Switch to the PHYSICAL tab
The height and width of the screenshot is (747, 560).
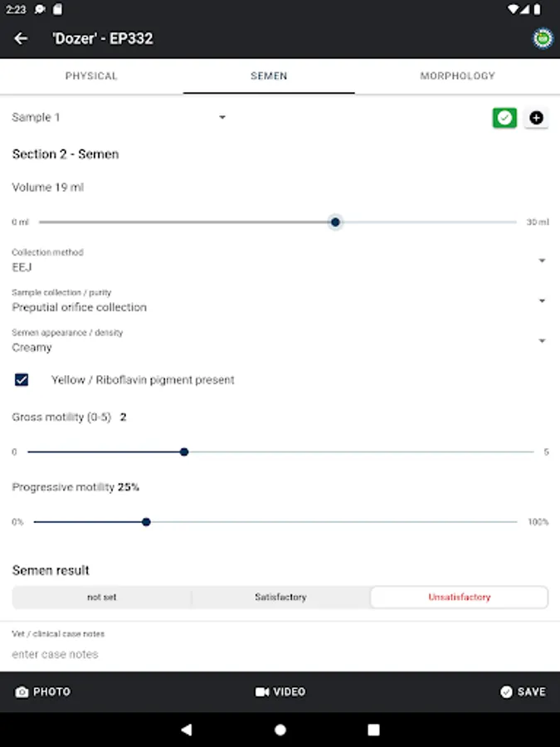pos(91,76)
